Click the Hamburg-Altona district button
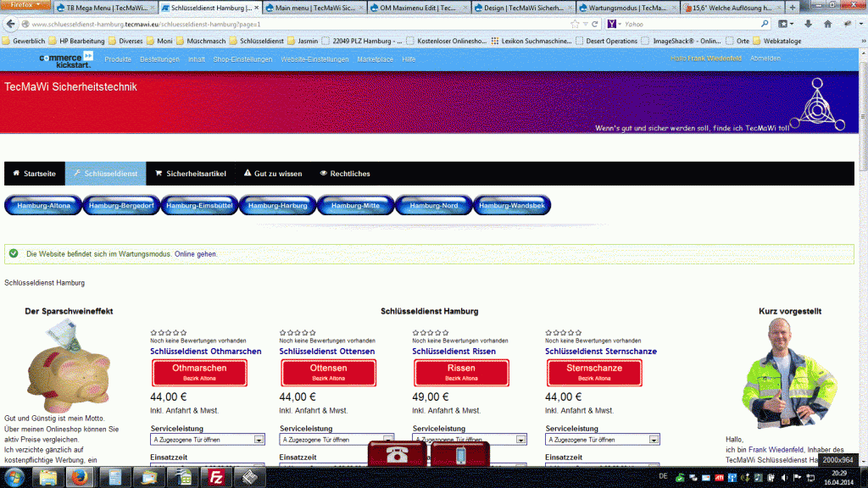This screenshot has width=868, height=488. pyautogui.click(x=42, y=205)
